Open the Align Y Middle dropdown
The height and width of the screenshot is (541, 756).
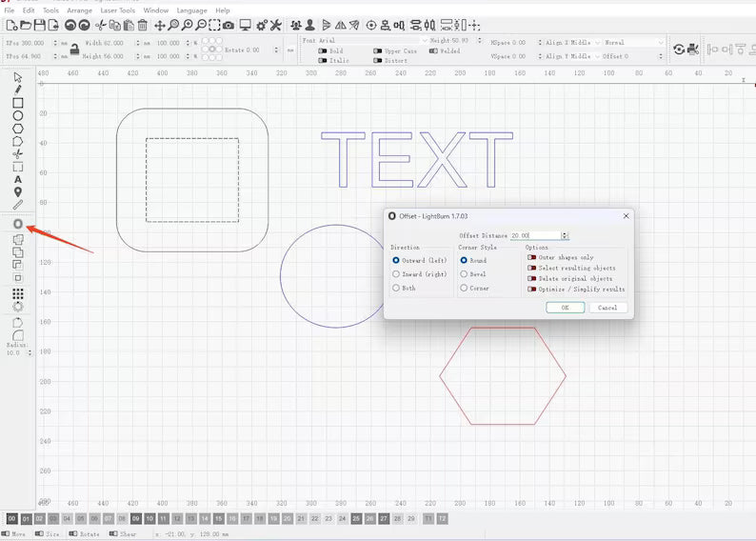[x=572, y=56]
